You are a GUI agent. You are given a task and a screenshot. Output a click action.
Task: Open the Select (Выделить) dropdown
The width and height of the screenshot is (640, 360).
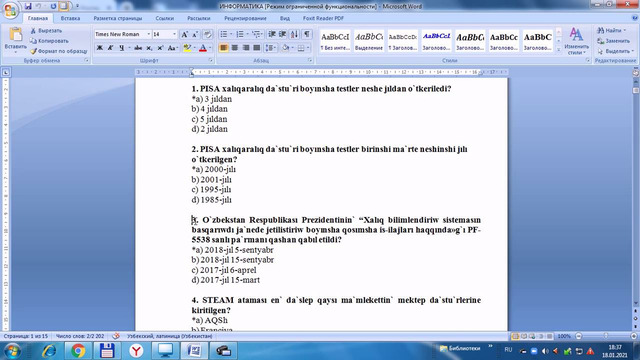pos(615,51)
